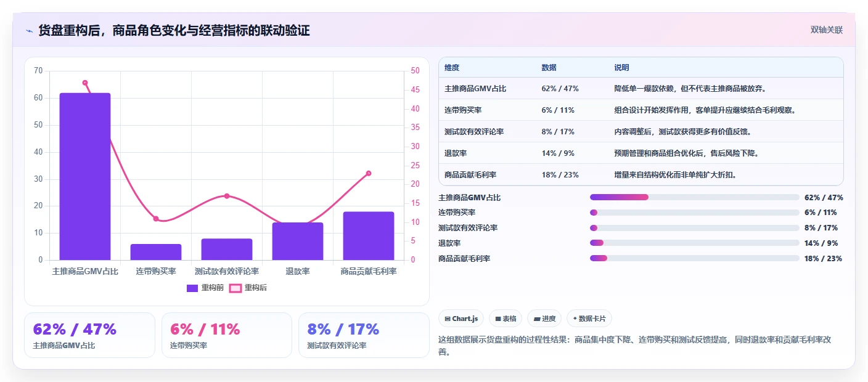Click the table cell 62% / 47%
The image size is (868, 382).
coord(560,89)
